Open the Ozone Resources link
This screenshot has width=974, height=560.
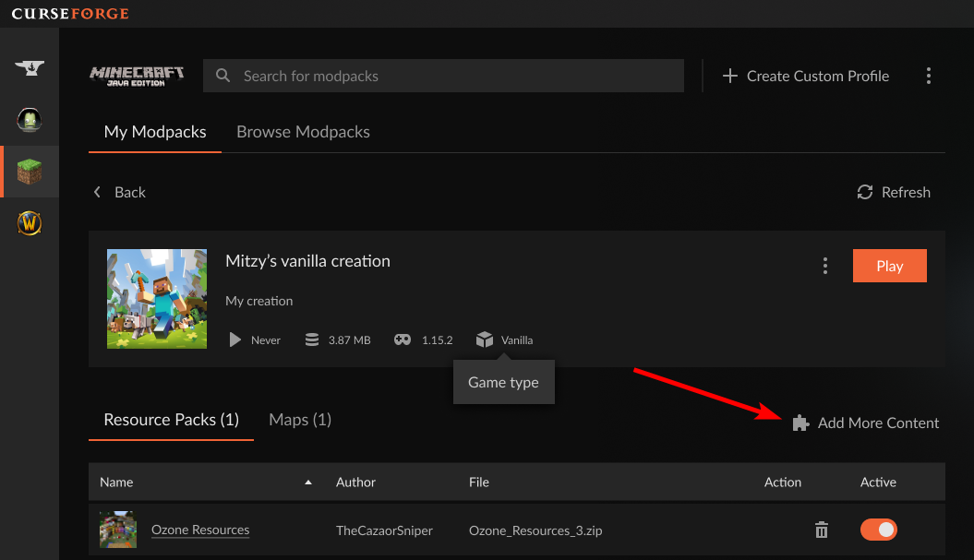click(x=199, y=530)
